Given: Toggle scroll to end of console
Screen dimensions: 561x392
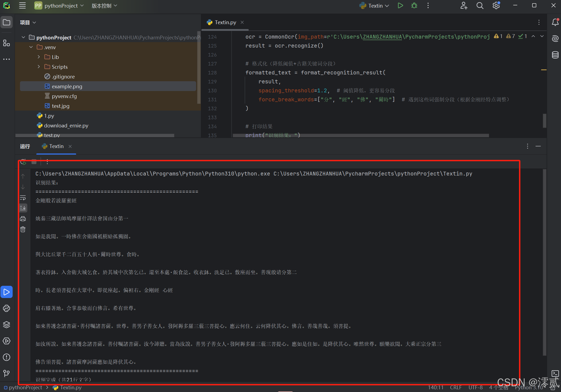Looking at the screenshot, I should click(23, 208).
